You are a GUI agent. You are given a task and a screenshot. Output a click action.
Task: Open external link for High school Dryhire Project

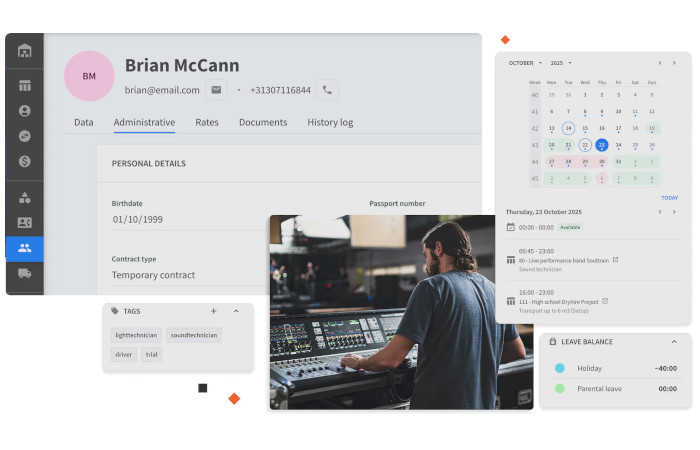click(x=605, y=301)
